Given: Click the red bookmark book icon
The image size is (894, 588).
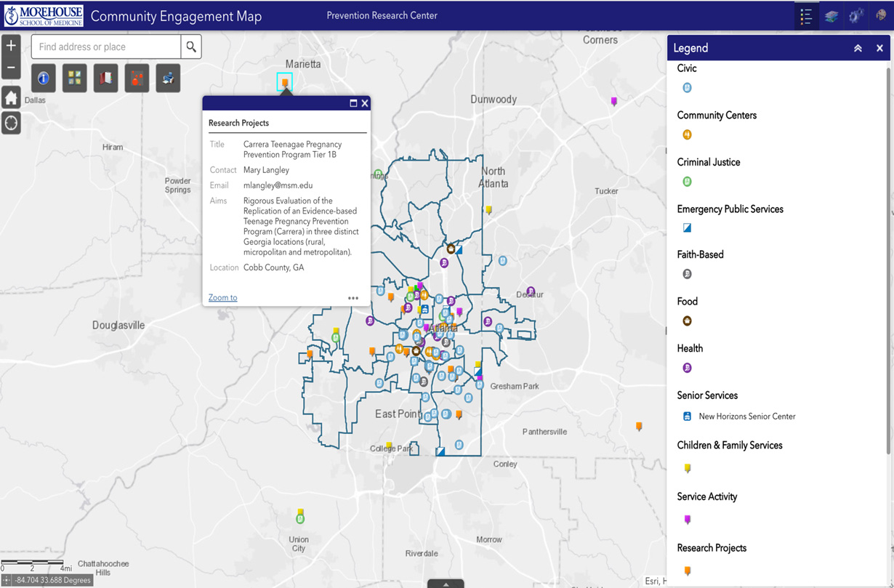Looking at the screenshot, I should (106, 78).
